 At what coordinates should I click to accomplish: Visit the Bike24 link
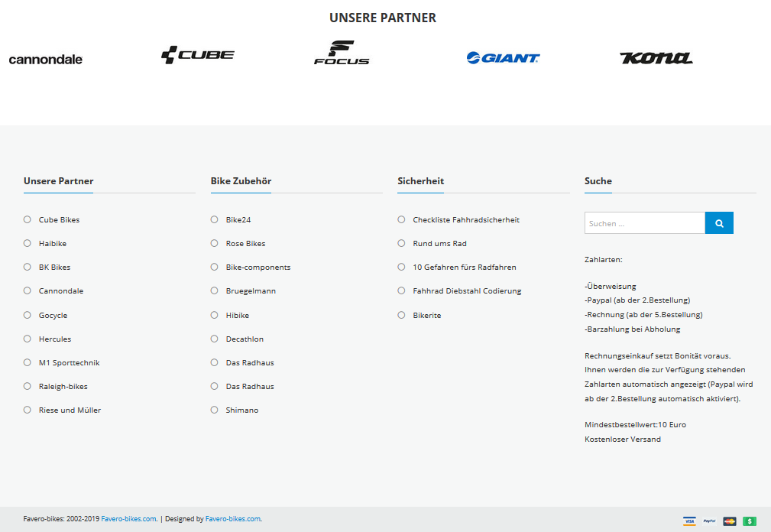(x=238, y=220)
